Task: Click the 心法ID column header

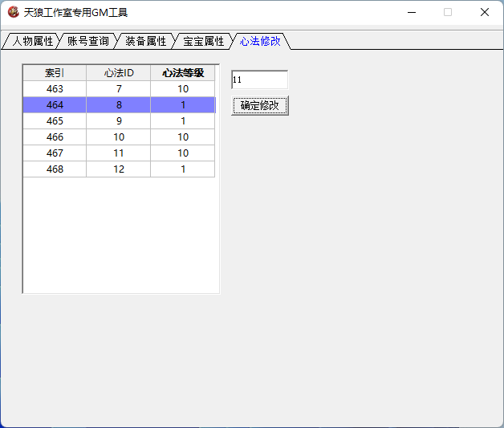Action: click(119, 73)
